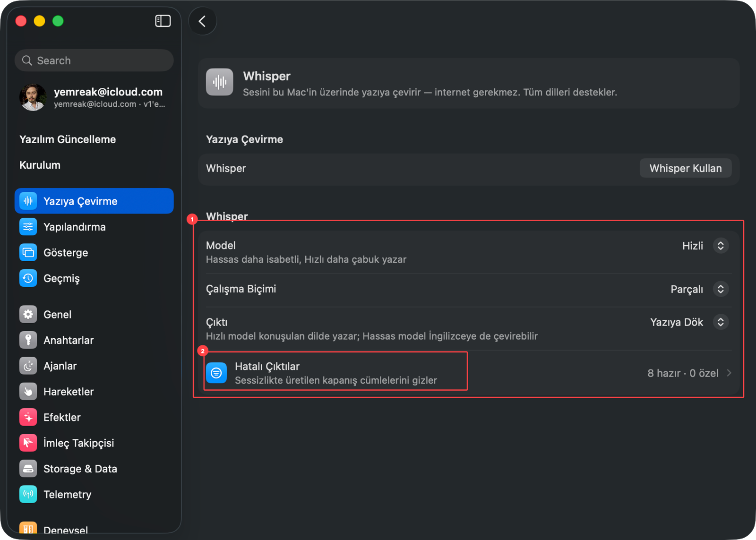Select the Gösterge display icon
This screenshot has height=540, width=756.
(x=28, y=252)
